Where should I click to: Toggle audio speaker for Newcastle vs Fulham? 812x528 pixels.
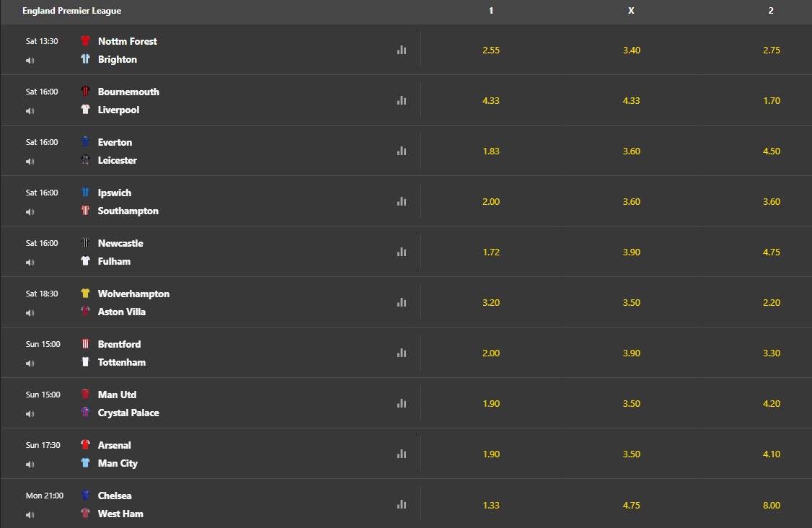coord(30,263)
